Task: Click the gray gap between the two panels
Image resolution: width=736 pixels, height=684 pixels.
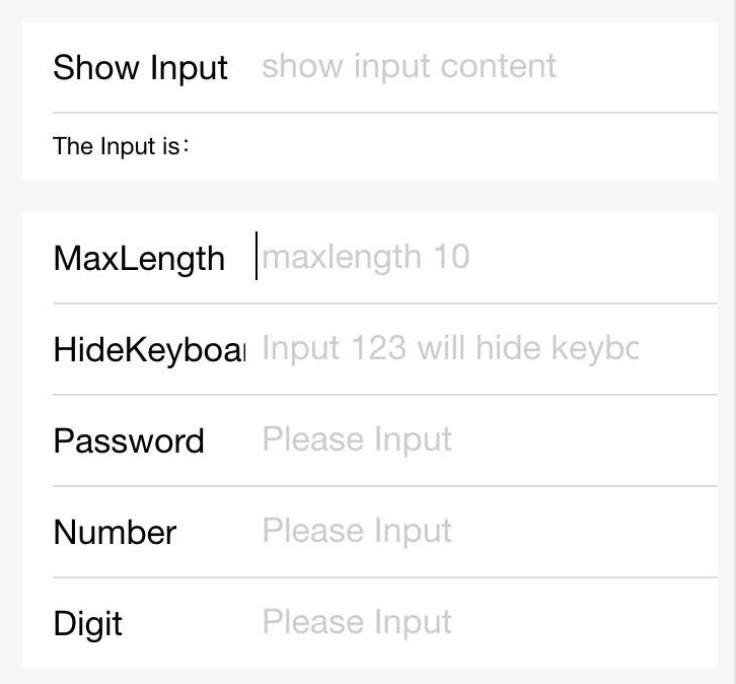Action: 368,196
